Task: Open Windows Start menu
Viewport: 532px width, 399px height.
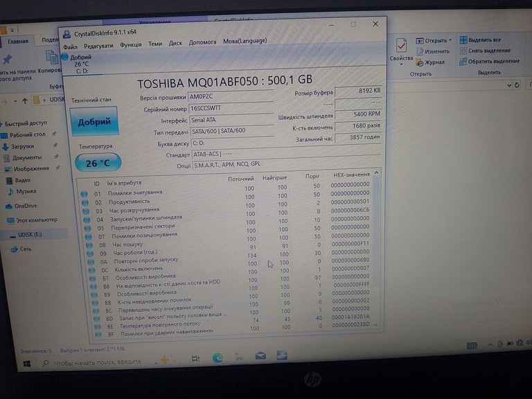Action: [27, 364]
